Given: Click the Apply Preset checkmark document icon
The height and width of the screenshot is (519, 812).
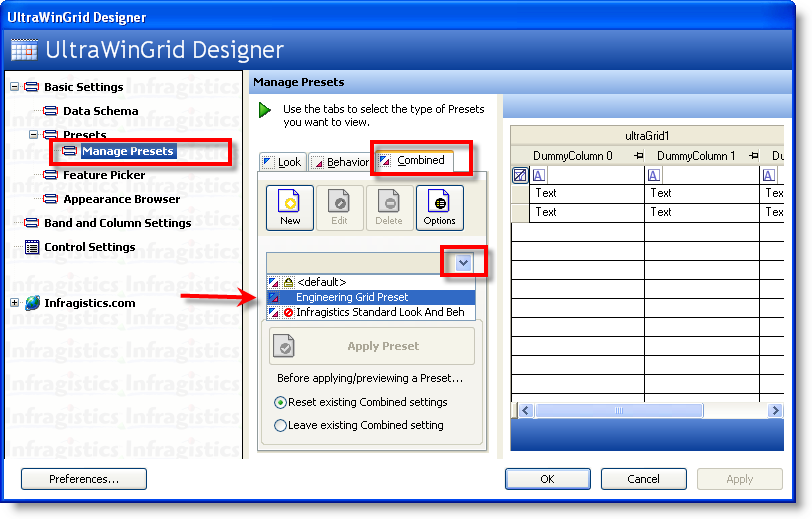Looking at the screenshot, I should click(x=284, y=345).
